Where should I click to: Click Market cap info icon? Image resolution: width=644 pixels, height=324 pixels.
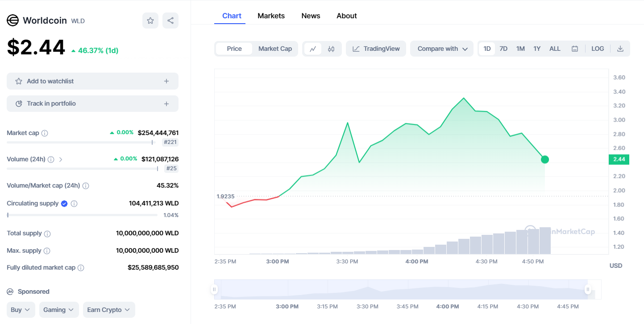point(45,133)
